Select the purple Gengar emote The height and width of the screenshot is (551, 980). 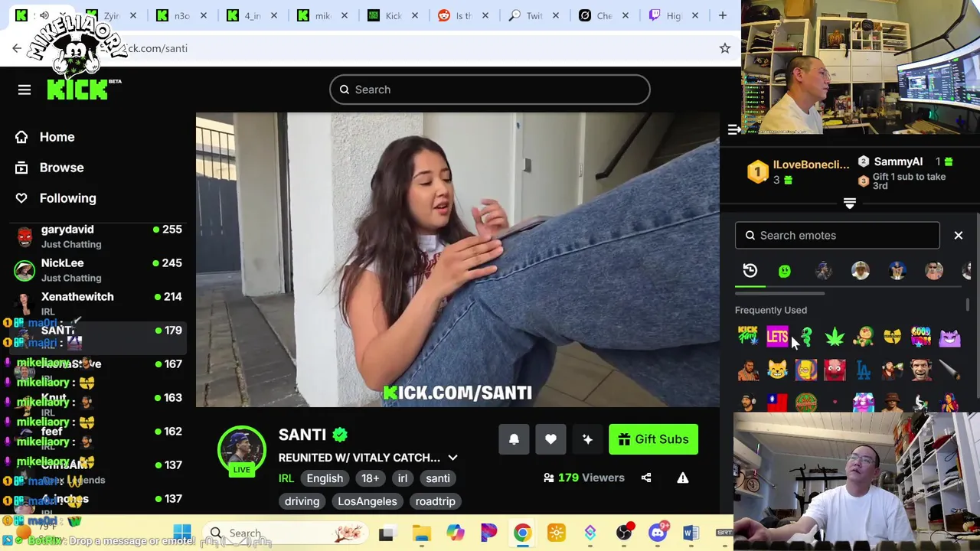949,337
